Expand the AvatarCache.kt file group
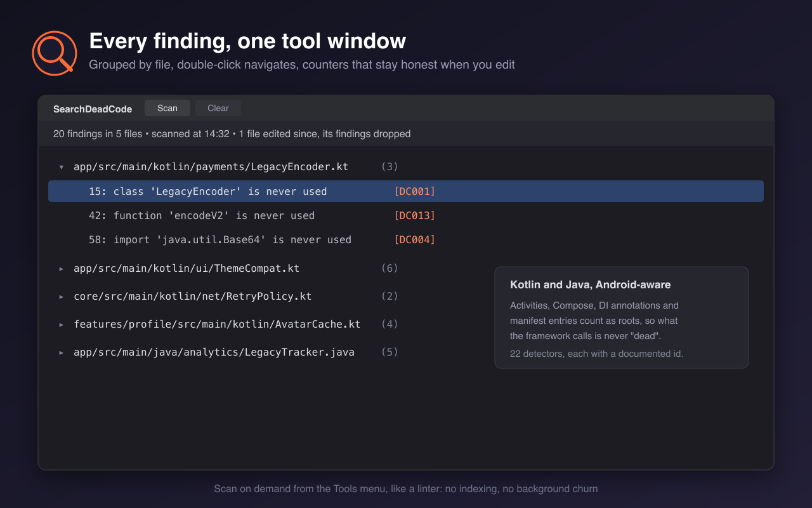 [62, 324]
